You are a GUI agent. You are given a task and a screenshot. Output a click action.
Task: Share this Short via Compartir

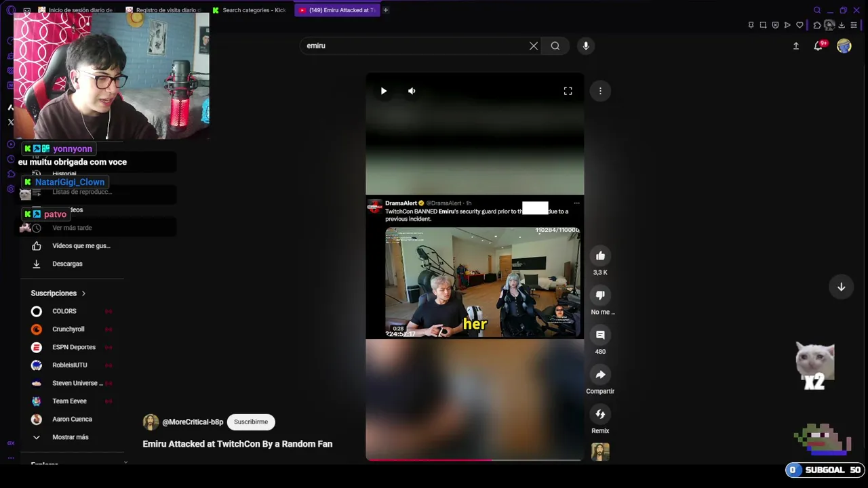click(x=600, y=374)
